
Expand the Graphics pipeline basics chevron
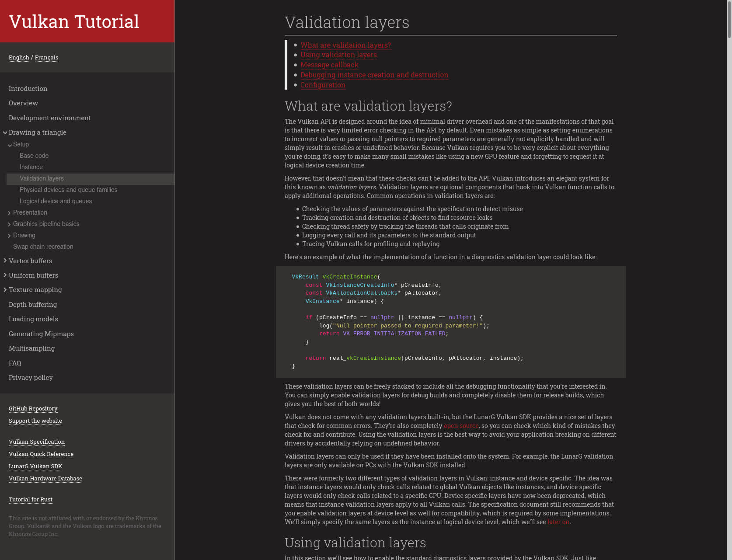coord(10,224)
